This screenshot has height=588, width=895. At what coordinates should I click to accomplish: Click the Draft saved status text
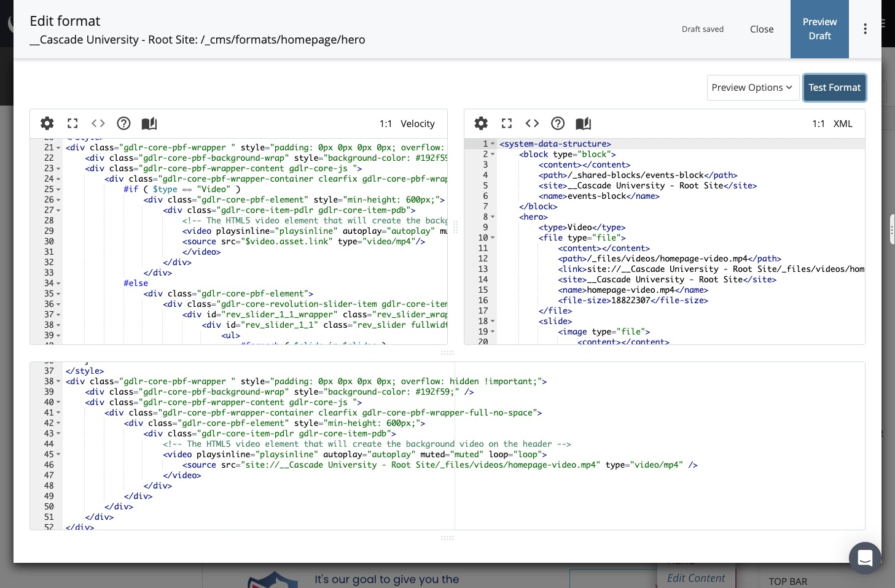[703, 29]
